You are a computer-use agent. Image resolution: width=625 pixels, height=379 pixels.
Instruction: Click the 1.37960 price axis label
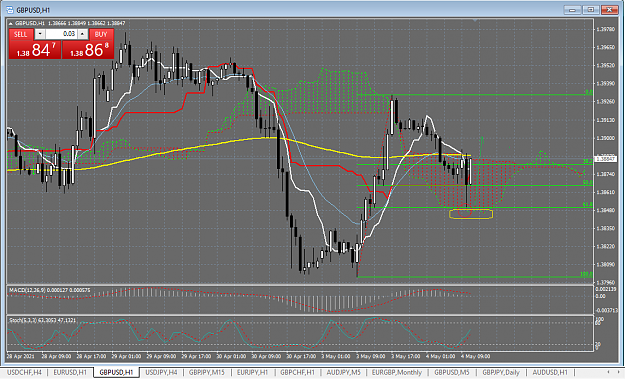(605, 282)
